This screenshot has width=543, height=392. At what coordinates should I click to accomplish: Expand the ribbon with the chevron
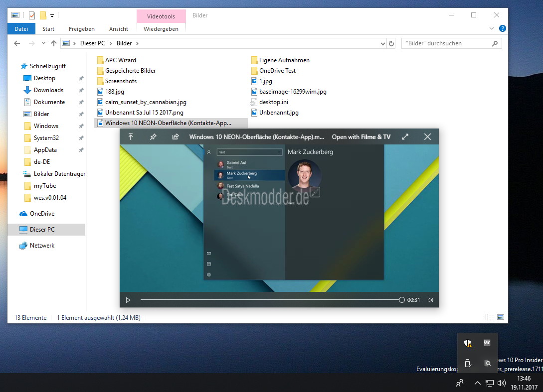pos(492,28)
